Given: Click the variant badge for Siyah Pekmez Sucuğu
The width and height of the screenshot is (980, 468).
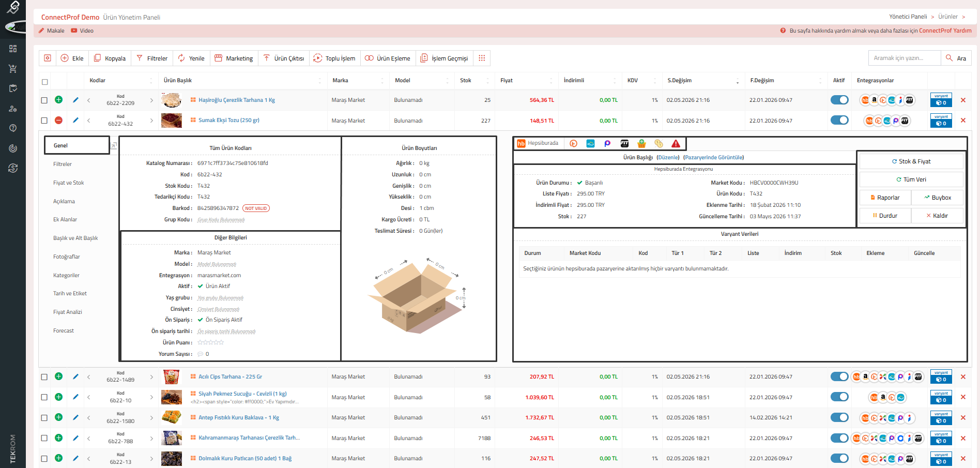Looking at the screenshot, I should 941,397.
